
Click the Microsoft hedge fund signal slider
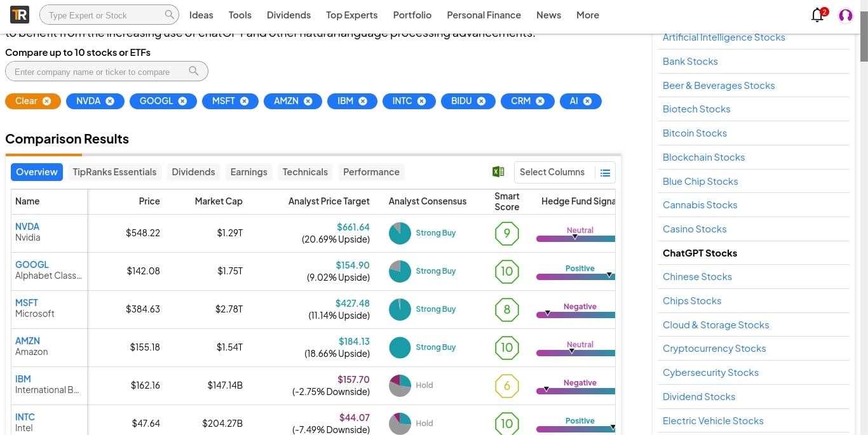point(576,314)
